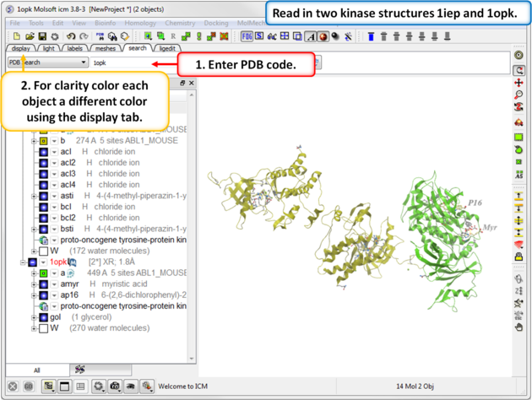
Task: Select the ap16 ligand entry in tree
Action: tap(69, 295)
